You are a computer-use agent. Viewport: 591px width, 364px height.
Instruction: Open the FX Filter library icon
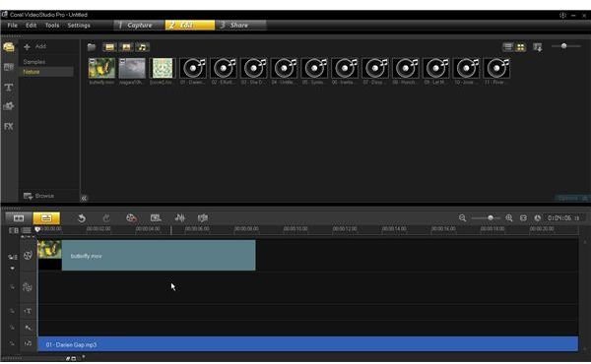pyautogui.click(x=9, y=127)
